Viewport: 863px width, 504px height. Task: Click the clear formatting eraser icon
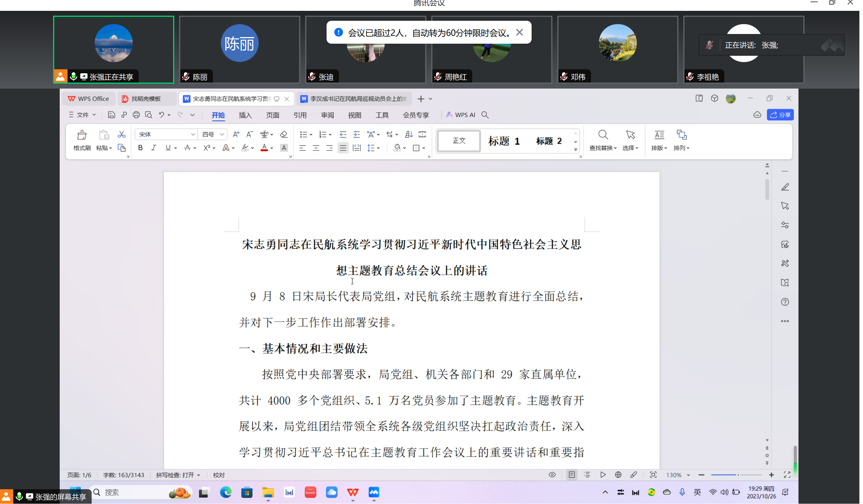click(x=284, y=134)
